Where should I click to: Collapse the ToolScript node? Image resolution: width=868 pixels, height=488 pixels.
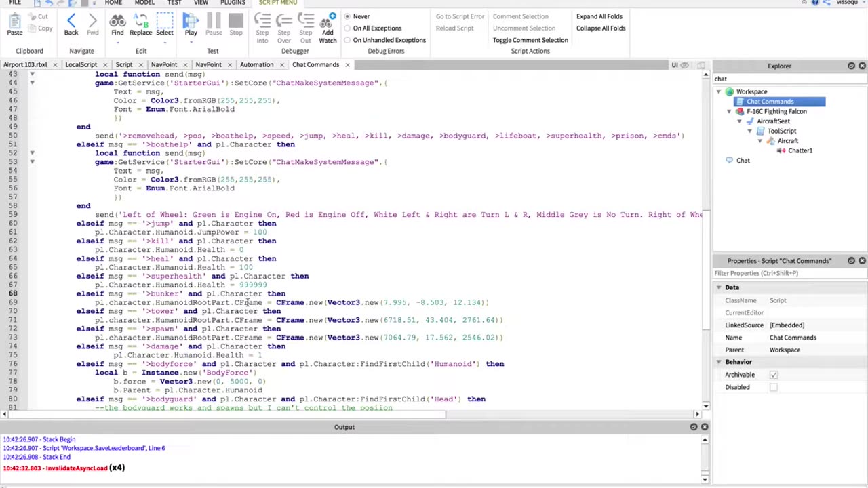click(x=749, y=131)
